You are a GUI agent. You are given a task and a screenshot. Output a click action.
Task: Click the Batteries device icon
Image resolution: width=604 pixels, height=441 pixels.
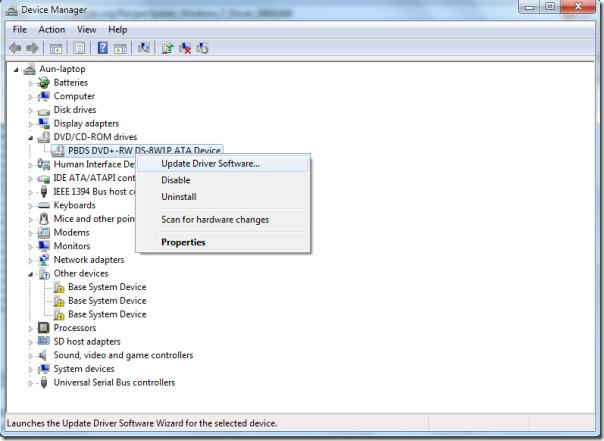coord(43,83)
